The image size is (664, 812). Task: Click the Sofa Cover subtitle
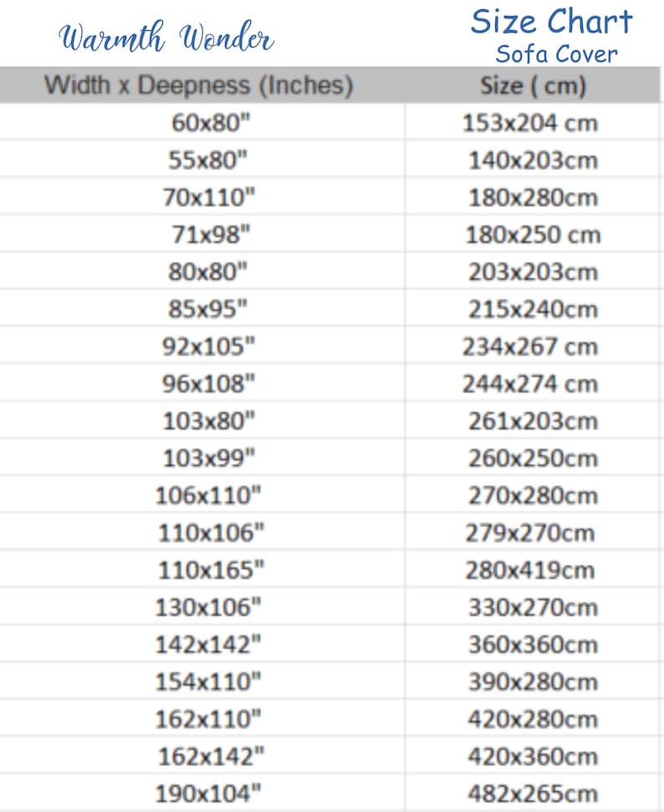tap(556, 54)
